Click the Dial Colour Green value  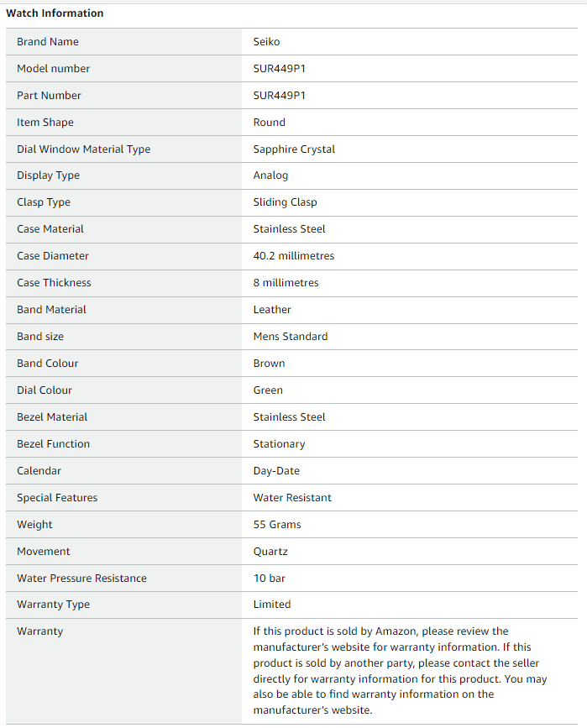tap(268, 390)
